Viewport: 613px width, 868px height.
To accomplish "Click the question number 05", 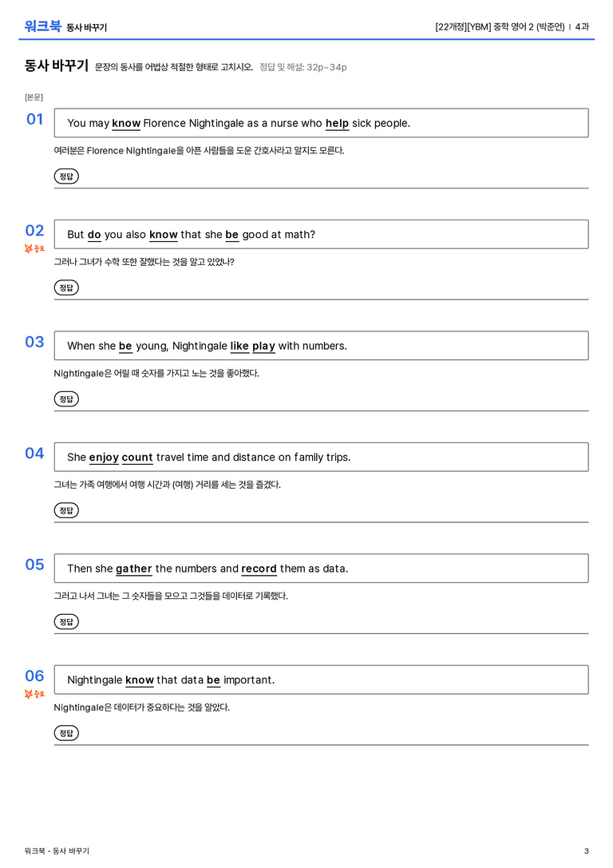I will point(34,564).
